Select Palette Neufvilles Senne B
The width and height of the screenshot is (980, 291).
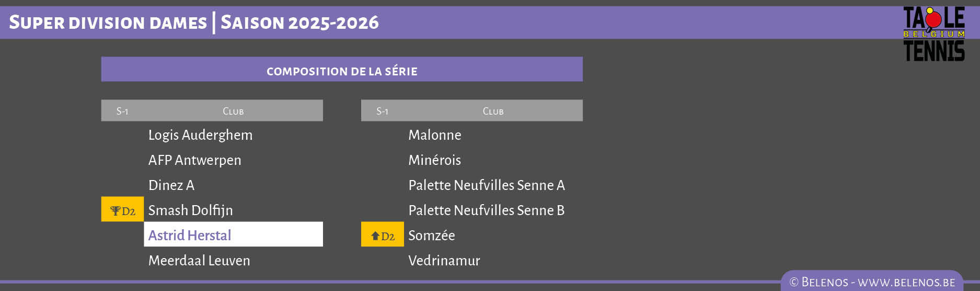pyautogui.click(x=486, y=210)
